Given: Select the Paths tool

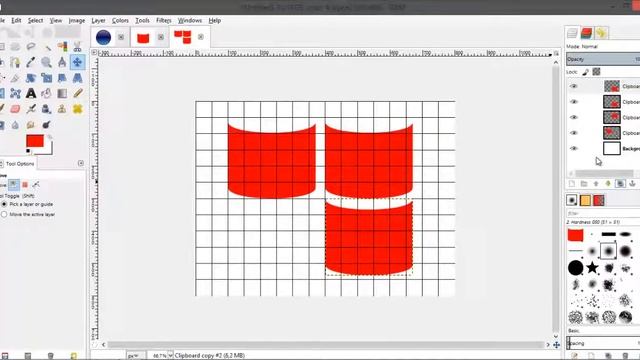Looking at the screenshot, I should coord(15,62).
